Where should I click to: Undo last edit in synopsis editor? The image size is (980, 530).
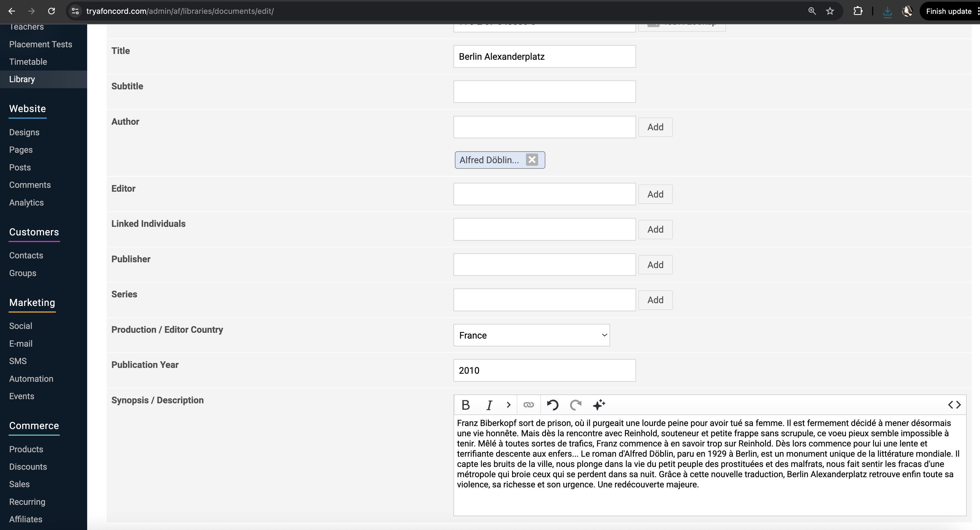coord(552,405)
